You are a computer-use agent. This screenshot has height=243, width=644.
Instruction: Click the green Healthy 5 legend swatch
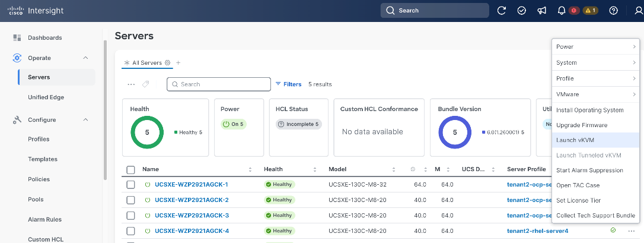pyautogui.click(x=176, y=132)
